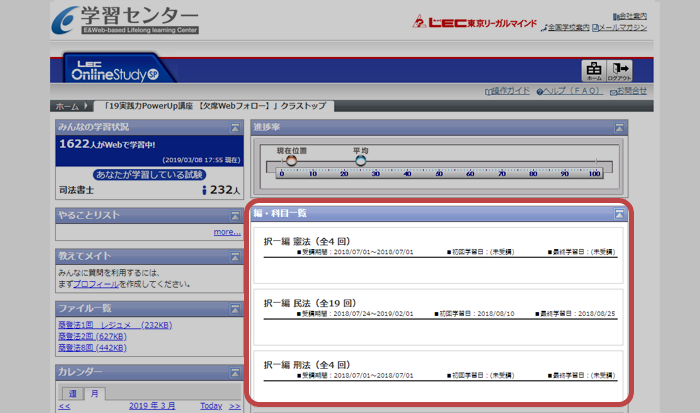Click the 1622人がWebで学習中 banner

[x=150, y=151]
